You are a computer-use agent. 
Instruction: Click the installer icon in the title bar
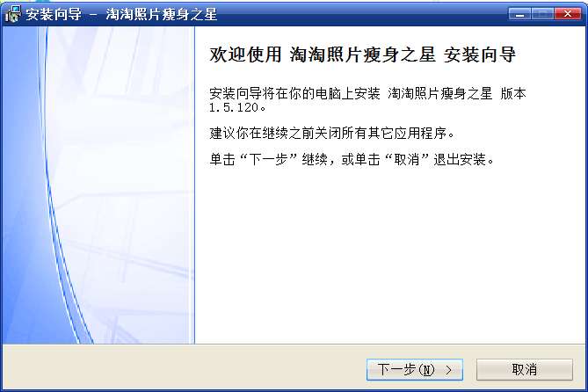(x=13, y=14)
